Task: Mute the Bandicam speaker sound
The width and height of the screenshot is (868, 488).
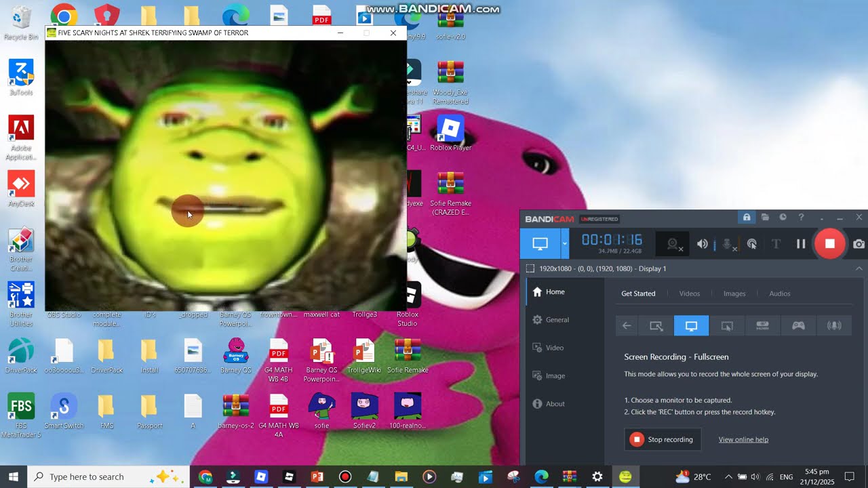Action: [x=703, y=244]
